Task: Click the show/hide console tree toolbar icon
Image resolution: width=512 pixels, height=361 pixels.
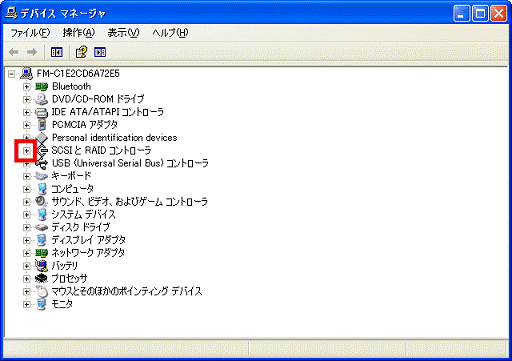Action: pyautogui.click(x=57, y=52)
